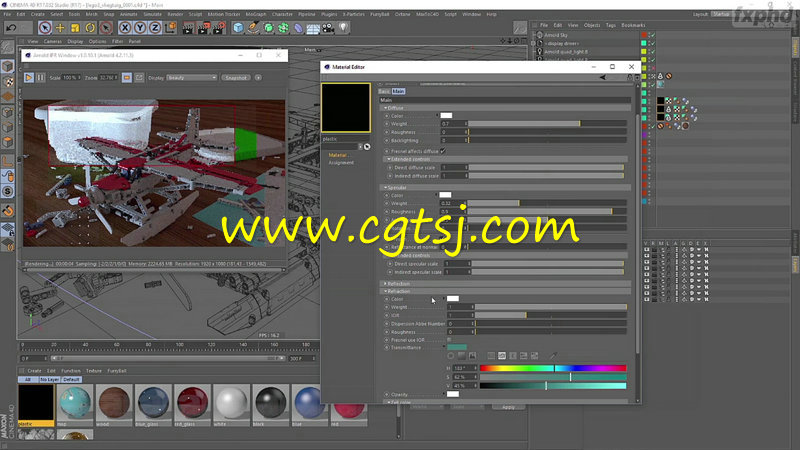This screenshot has height=450, width=800.
Task: Switch to the Main tab
Action: (x=398, y=91)
